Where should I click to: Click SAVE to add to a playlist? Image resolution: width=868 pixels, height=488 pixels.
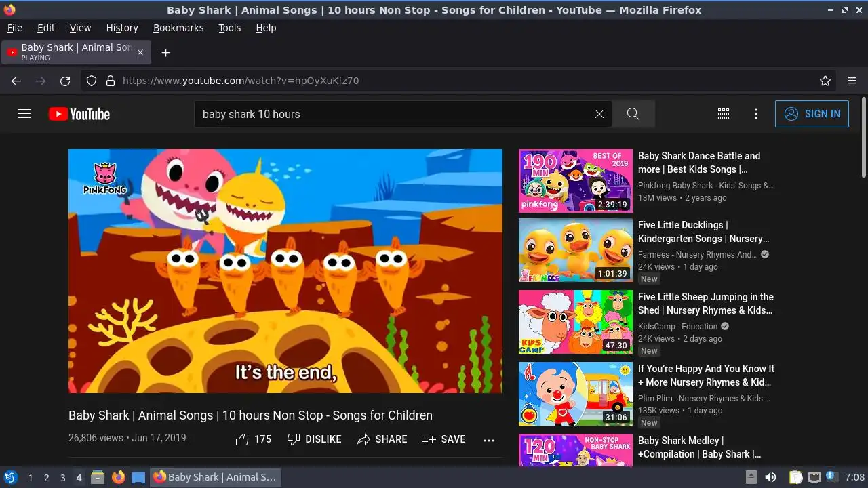tap(443, 439)
